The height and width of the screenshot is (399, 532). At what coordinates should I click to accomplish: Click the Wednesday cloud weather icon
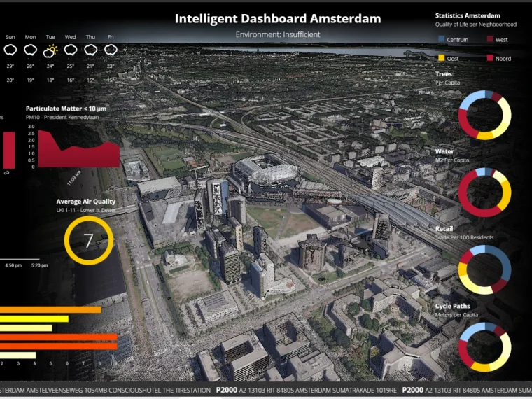[x=71, y=50]
